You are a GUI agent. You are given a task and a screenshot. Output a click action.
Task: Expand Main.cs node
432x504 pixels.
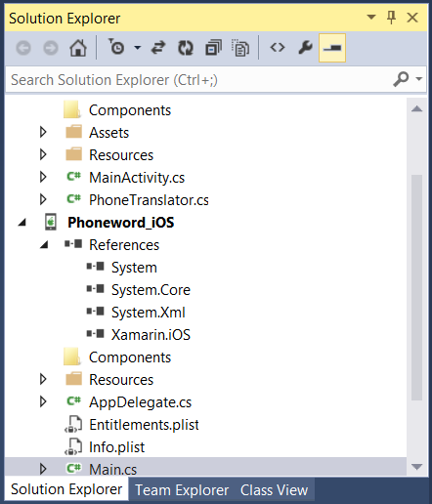pos(43,469)
